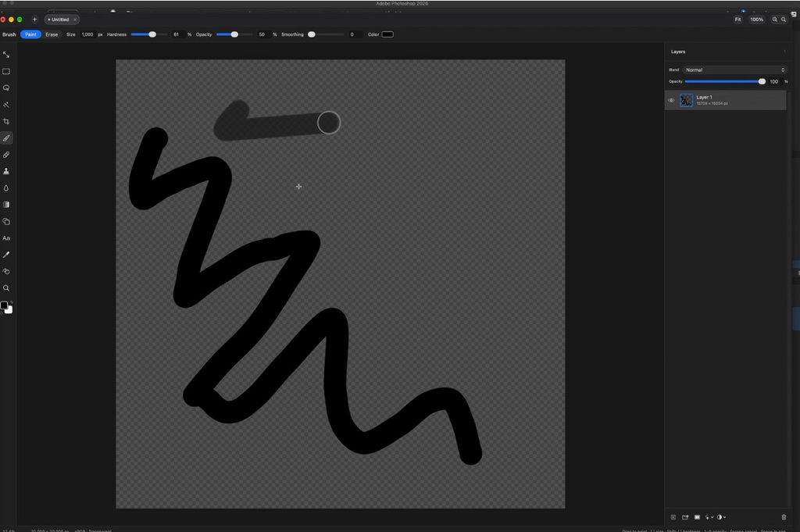Click the Fit zoom button
This screenshot has width=800, height=532.
[737, 20]
